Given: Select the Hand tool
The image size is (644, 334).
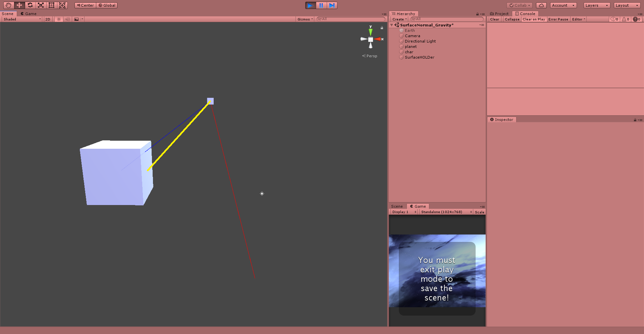Looking at the screenshot, I should pos(8,5).
